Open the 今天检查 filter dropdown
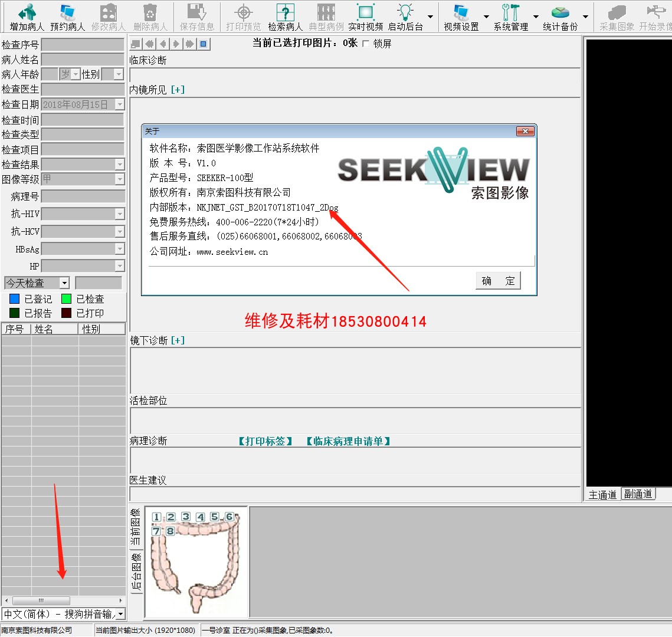This screenshot has width=672, height=637. coord(64,283)
